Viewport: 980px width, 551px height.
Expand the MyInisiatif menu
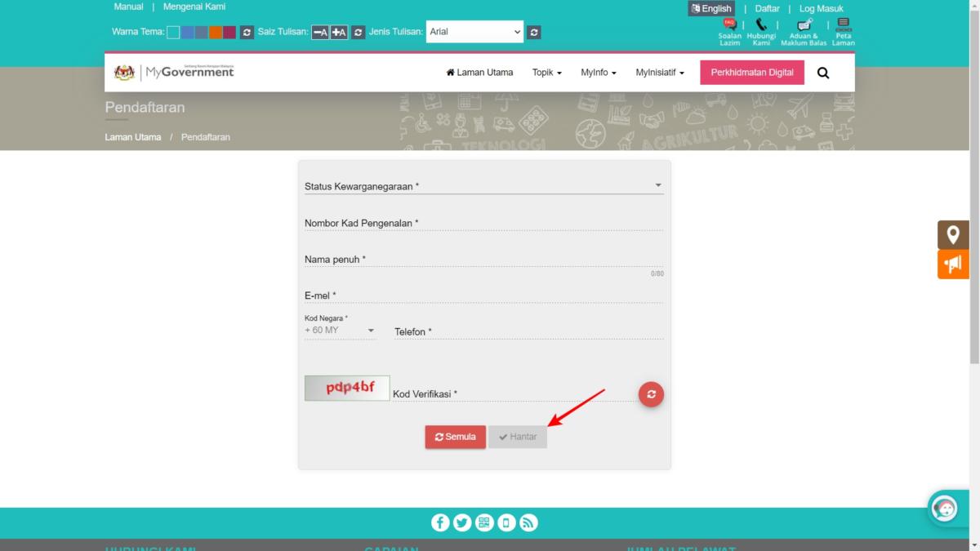pos(660,73)
